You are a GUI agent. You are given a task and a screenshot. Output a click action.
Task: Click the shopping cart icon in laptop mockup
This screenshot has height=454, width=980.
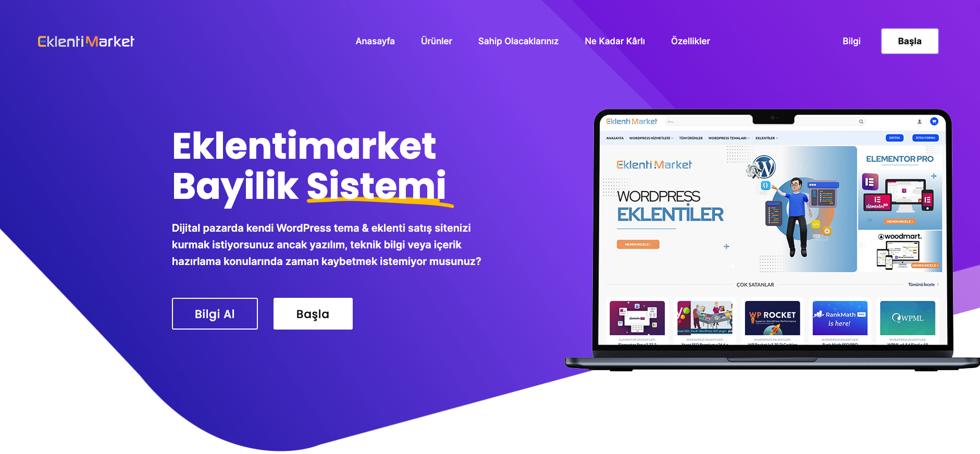click(934, 121)
